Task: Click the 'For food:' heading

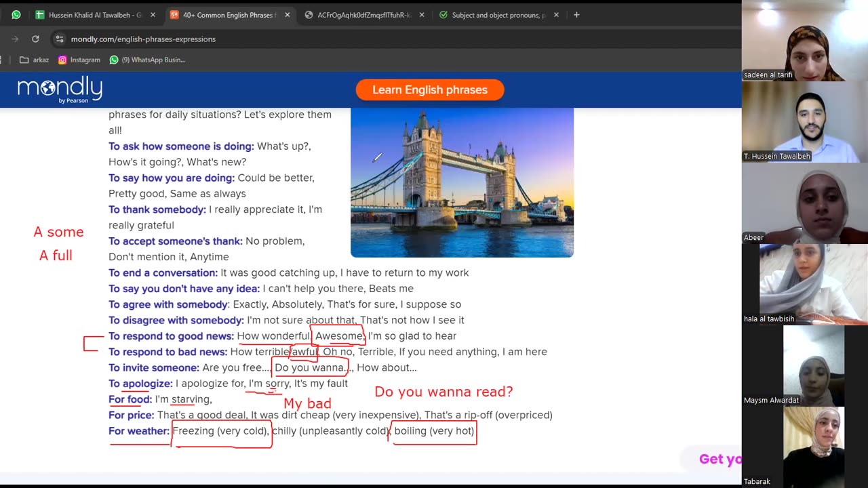Action: [130, 400]
